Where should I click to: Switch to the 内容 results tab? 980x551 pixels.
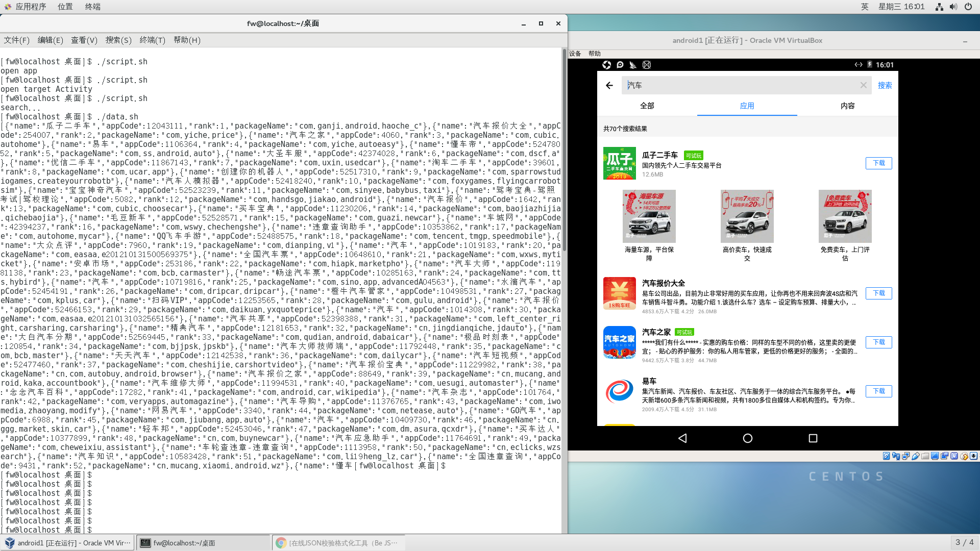tap(848, 106)
